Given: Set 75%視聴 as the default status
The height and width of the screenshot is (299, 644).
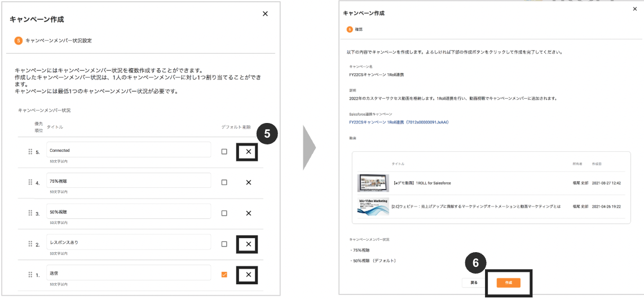Looking at the screenshot, I should pos(224,182).
